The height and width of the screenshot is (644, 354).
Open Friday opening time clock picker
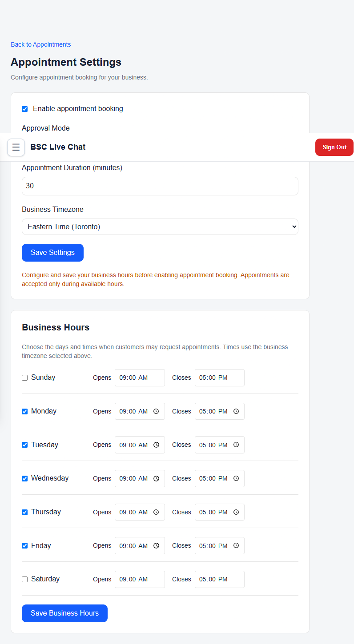click(156, 546)
